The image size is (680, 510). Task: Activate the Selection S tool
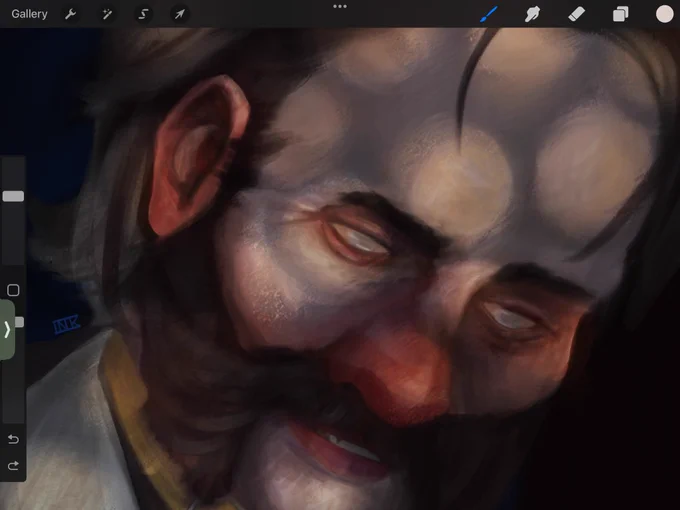pyautogui.click(x=143, y=14)
